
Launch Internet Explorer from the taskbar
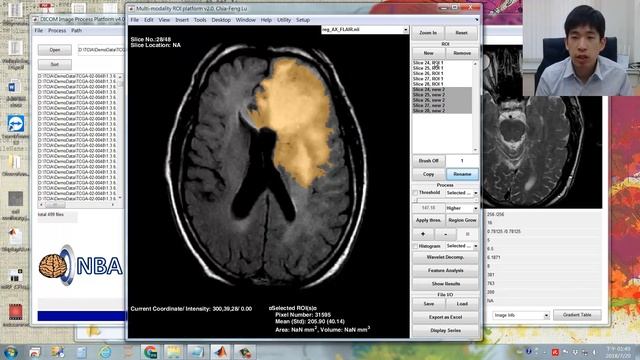(105, 352)
